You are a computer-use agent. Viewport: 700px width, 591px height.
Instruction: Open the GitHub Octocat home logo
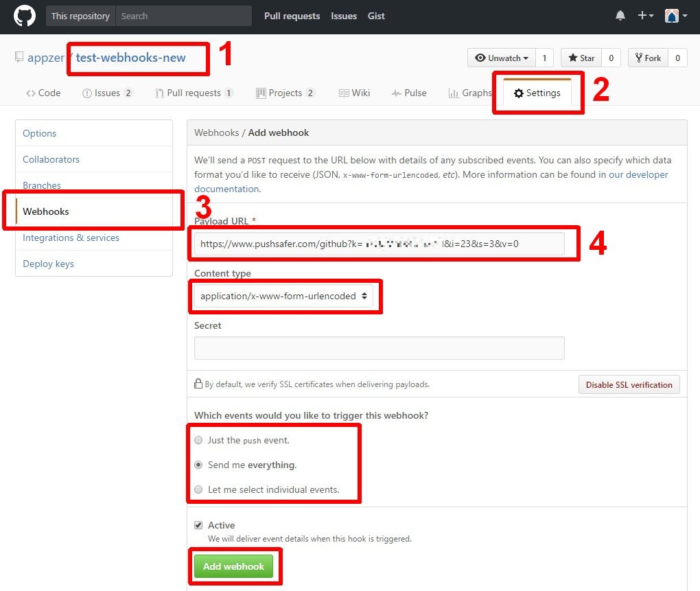(25, 16)
